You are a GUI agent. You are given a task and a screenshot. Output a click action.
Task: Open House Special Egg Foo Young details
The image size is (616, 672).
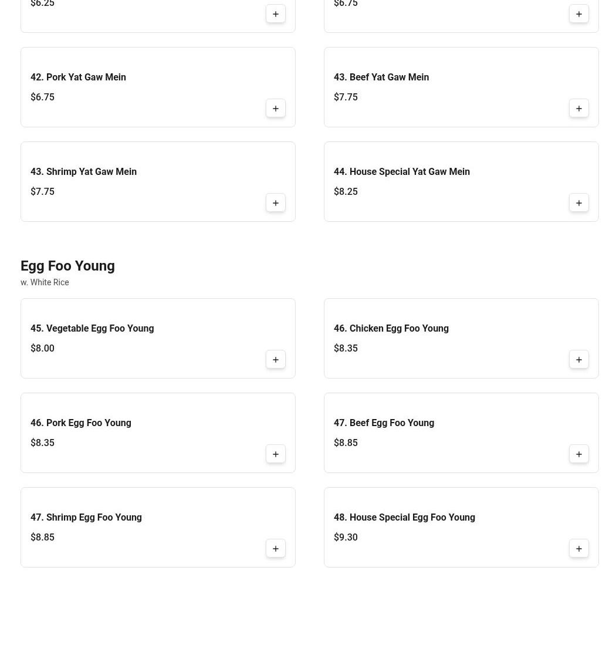pos(404,518)
